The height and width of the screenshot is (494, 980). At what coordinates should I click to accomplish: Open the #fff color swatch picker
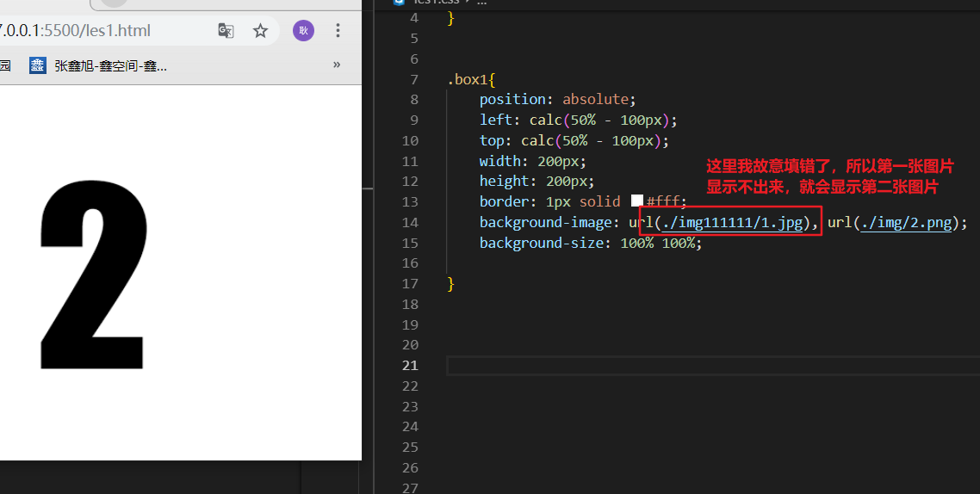pyautogui.click(x=637, y=201)
